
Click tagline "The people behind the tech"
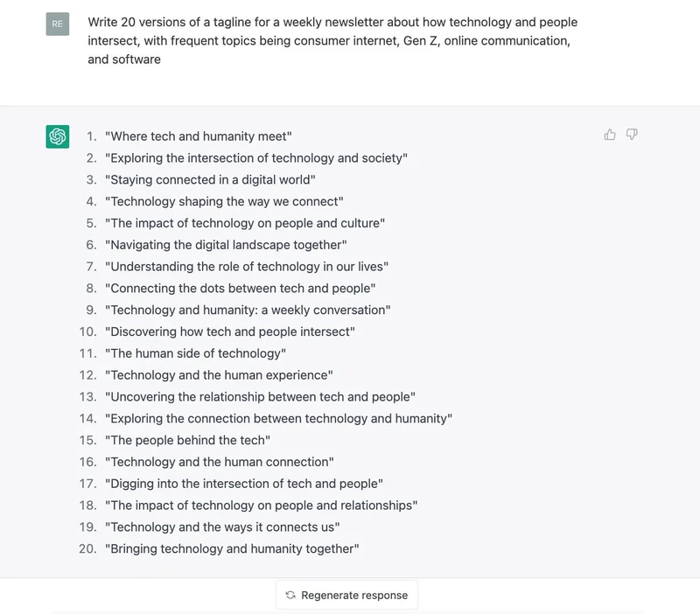[187, 440]
